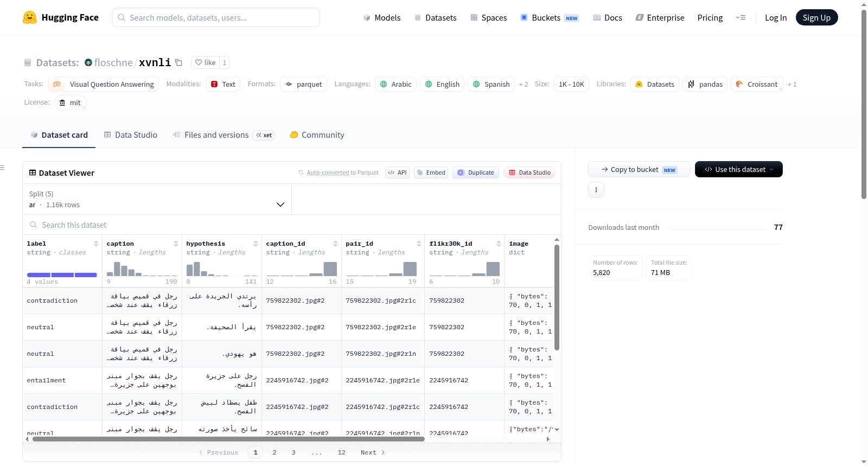Open the API button in Dataset Viewer
868x467 pixels.
tap(397, 172)
